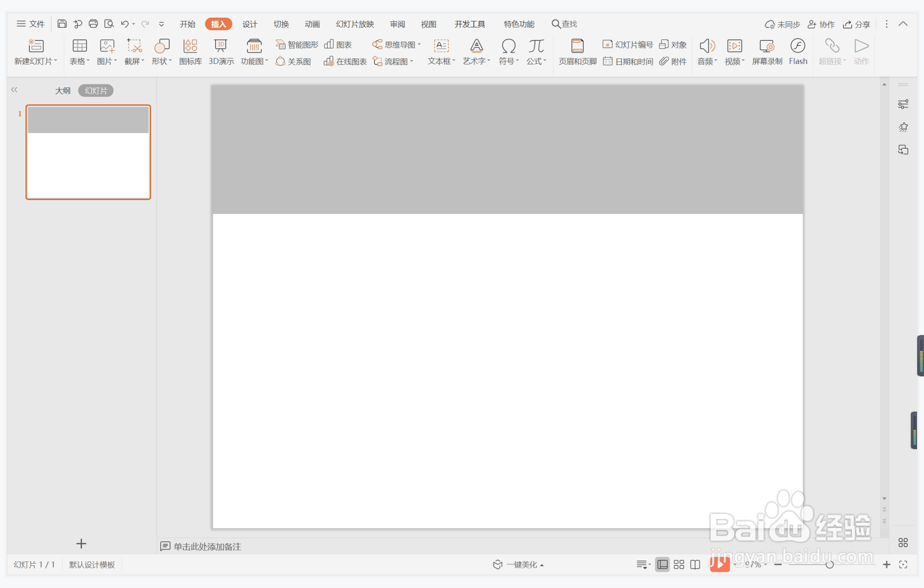
Task: Insert Flash from ribbon
Action: (797, 51)
